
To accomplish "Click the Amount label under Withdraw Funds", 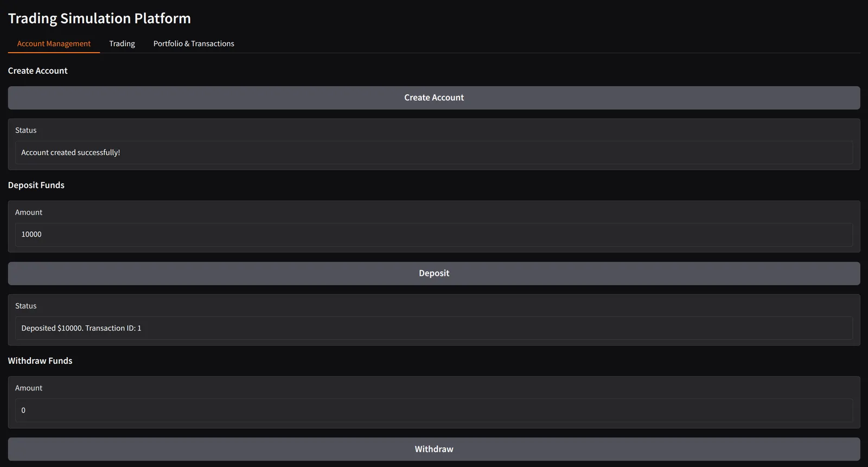I will click(28, 388).
